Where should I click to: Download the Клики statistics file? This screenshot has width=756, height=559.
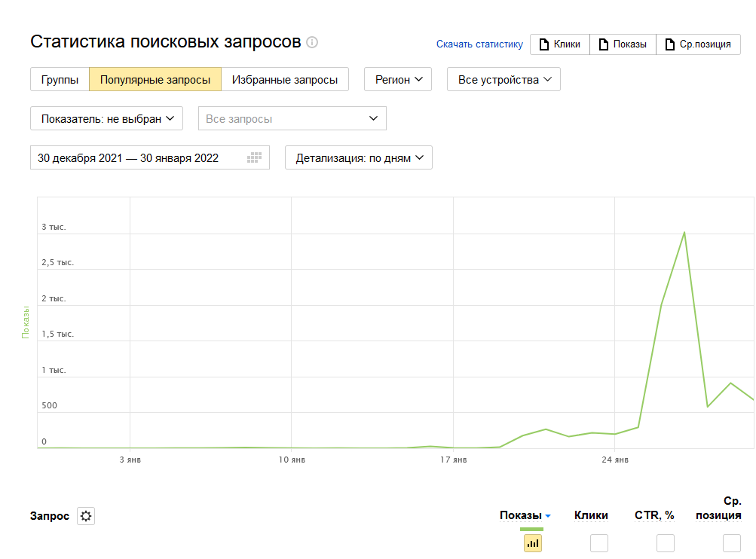click(x=560, y=44)
